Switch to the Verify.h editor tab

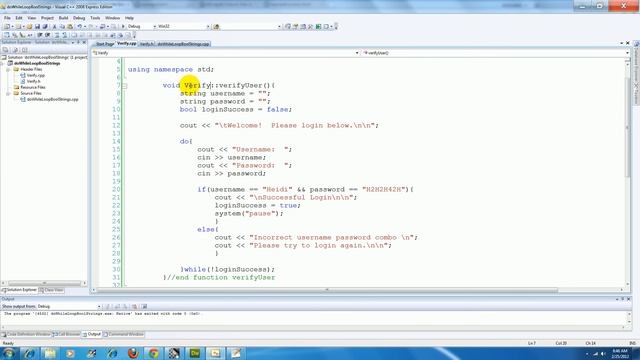(x=147, y=44)
